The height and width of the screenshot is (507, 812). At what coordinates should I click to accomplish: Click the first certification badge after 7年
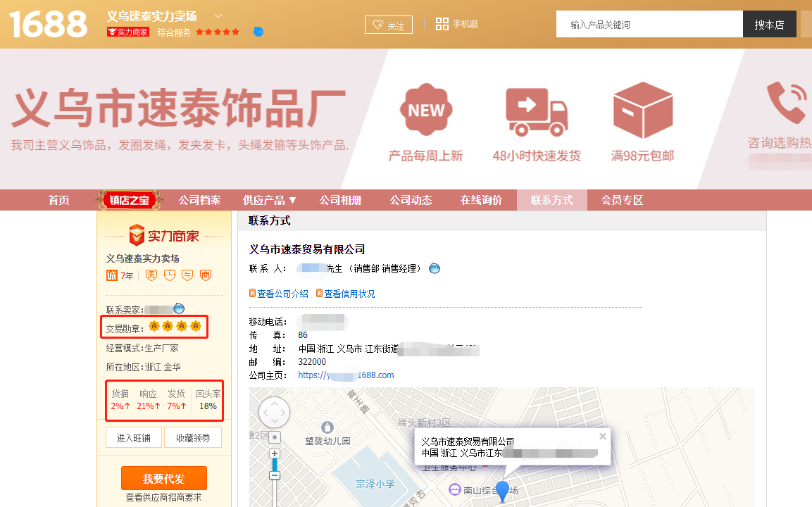pyautogui.click(x=151, y=275)
